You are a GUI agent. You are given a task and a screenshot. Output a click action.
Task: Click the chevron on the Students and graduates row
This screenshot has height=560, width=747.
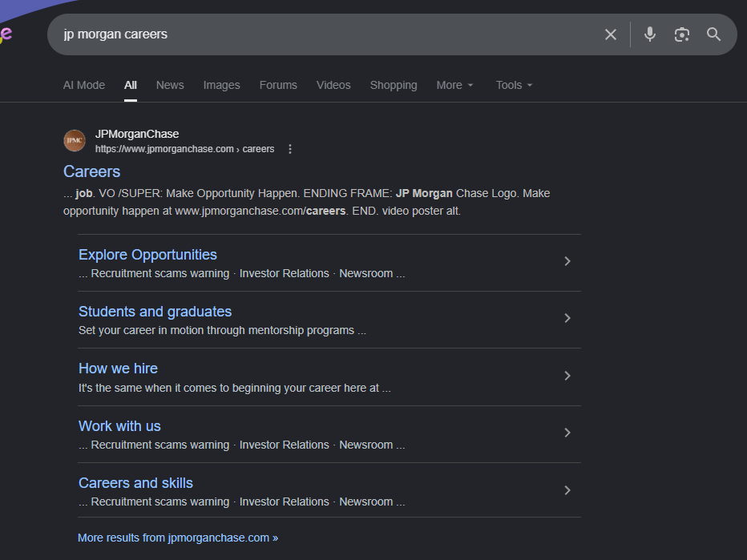[567, 318]
